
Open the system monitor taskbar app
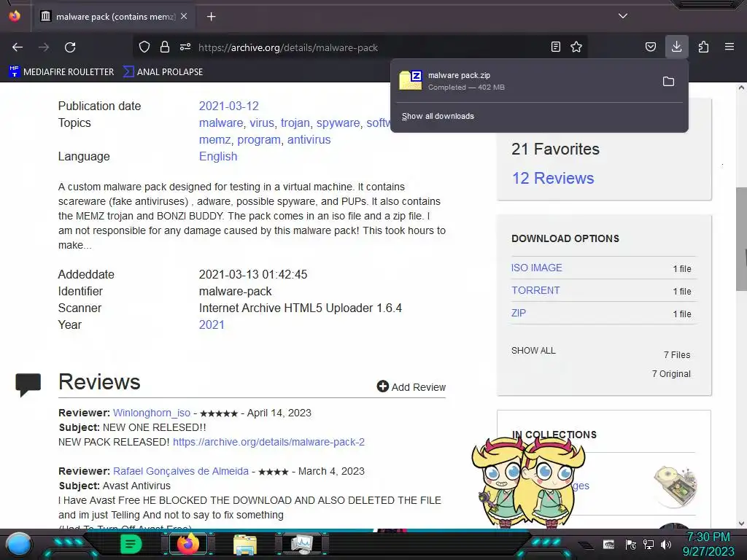tap(302, 544)
